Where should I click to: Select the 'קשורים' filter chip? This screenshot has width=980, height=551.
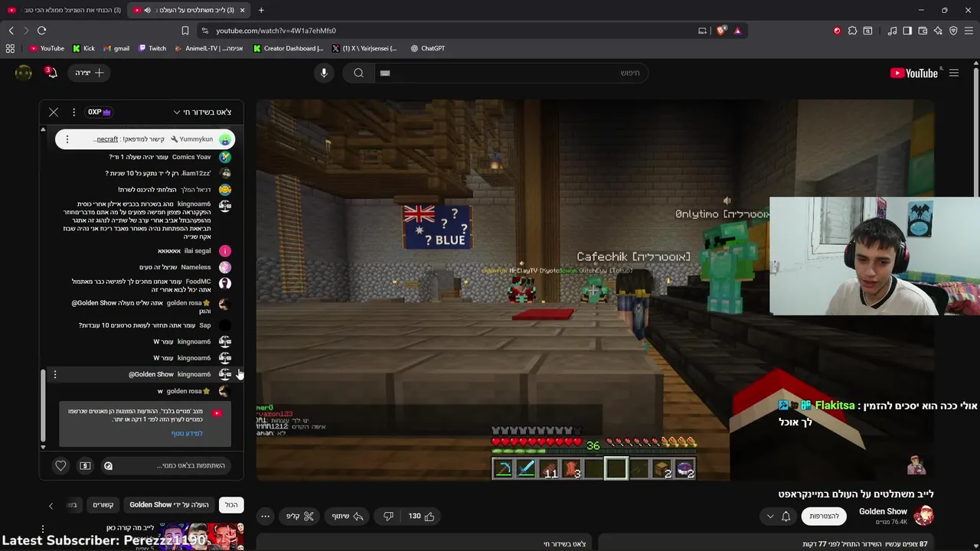(x=103, y=505)
